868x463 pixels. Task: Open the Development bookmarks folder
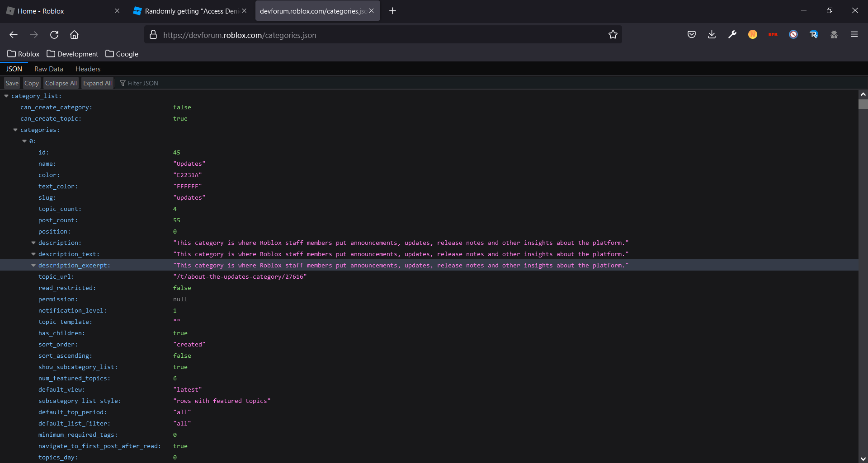click(x=72, y=54)
